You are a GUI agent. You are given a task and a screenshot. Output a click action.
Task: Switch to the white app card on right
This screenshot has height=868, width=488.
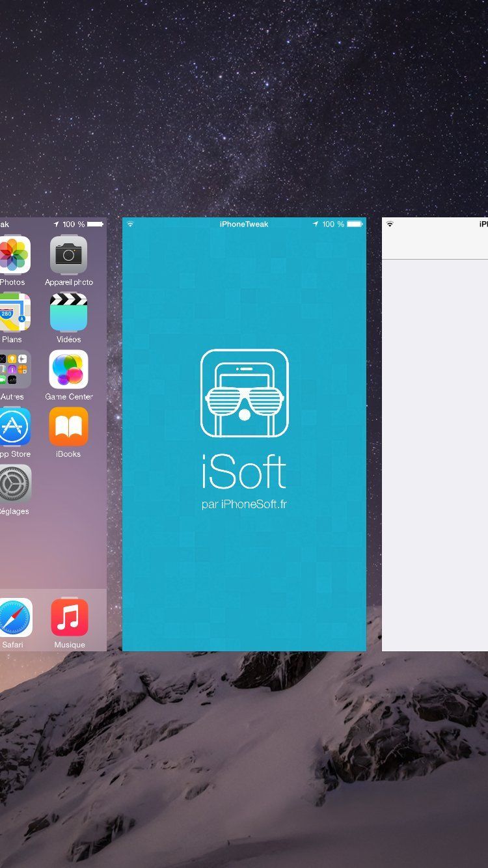click(435, 455)
